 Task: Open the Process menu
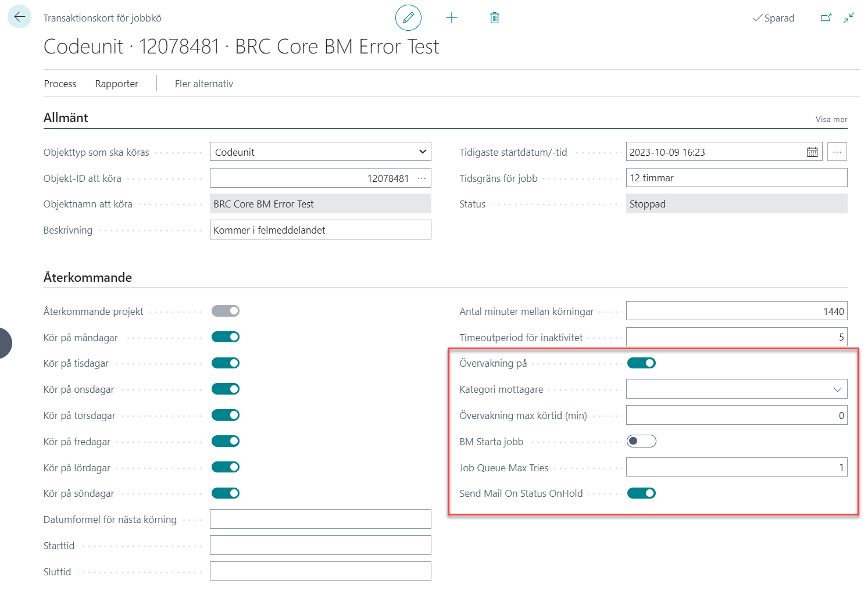tap(60, 84)
